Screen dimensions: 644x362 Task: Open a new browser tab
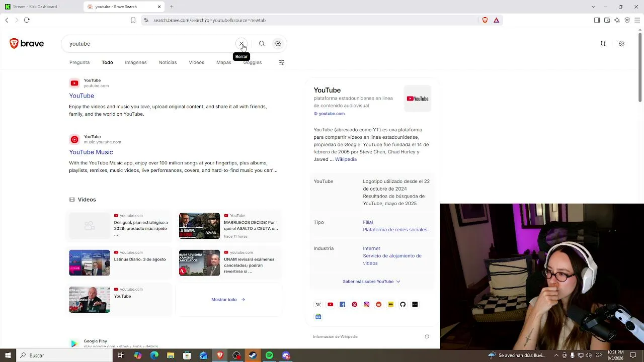pyautogui.click(x=172, y=7)
